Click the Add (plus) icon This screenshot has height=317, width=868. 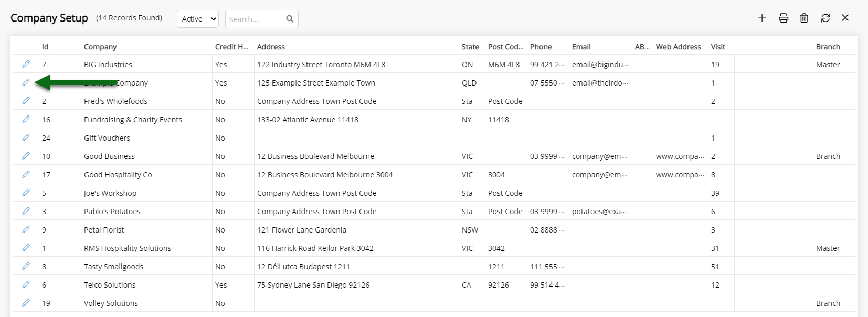tap(762, 18)
